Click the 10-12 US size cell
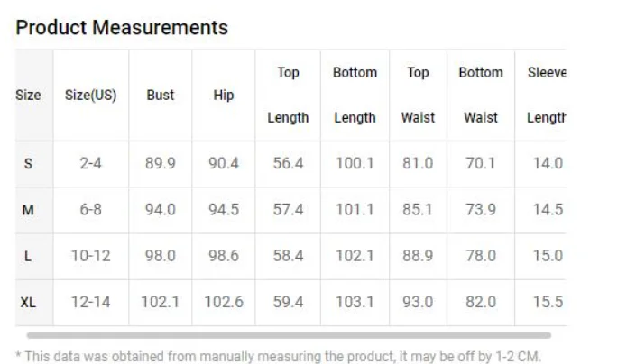The width and height of the screenshot is (636, 364). (x=91, y=256)
